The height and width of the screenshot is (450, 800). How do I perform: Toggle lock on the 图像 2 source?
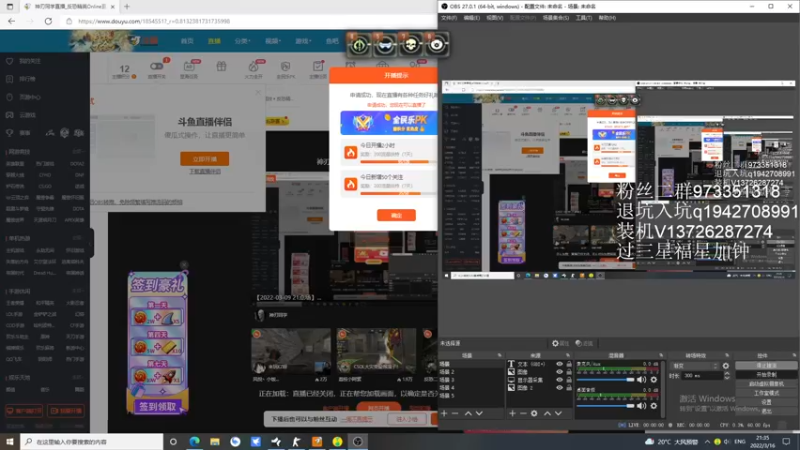click(x=569, y=387)
